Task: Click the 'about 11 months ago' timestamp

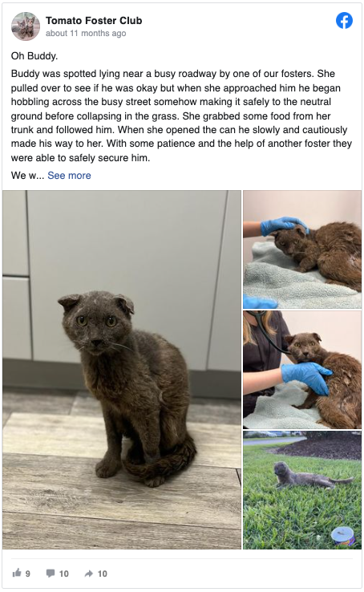Action: coord(86,33)
